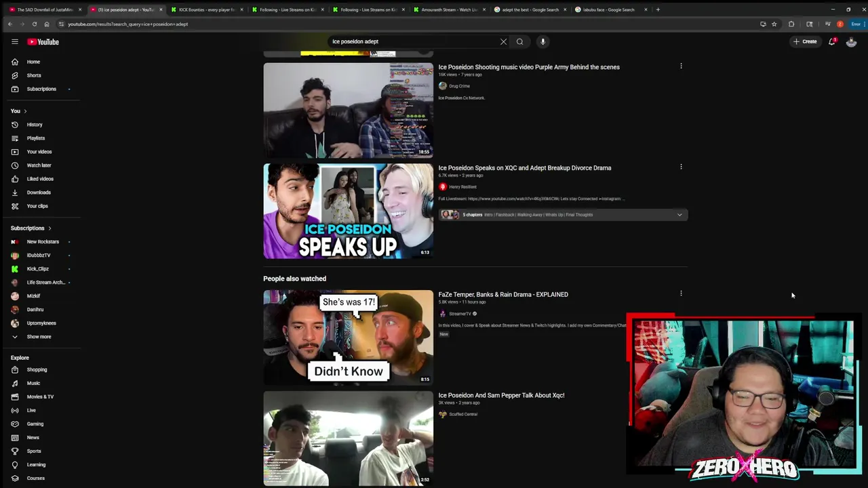Viewport: 868px width, 488px height.
Task: Open Uptomyknees channel
Action: 41,323
